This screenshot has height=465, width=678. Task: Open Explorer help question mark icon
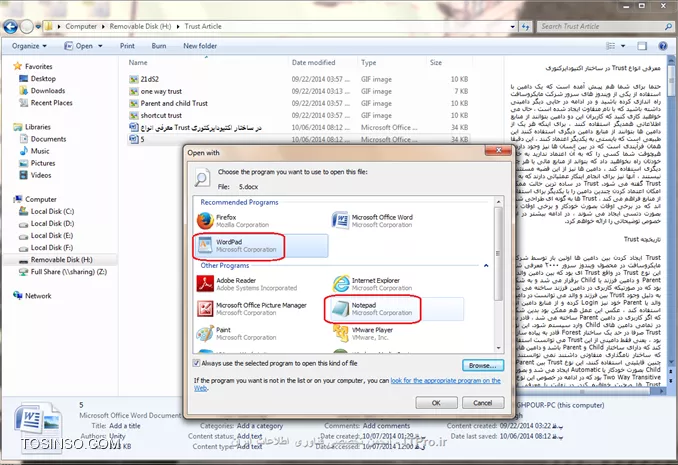tap(662, 46)
